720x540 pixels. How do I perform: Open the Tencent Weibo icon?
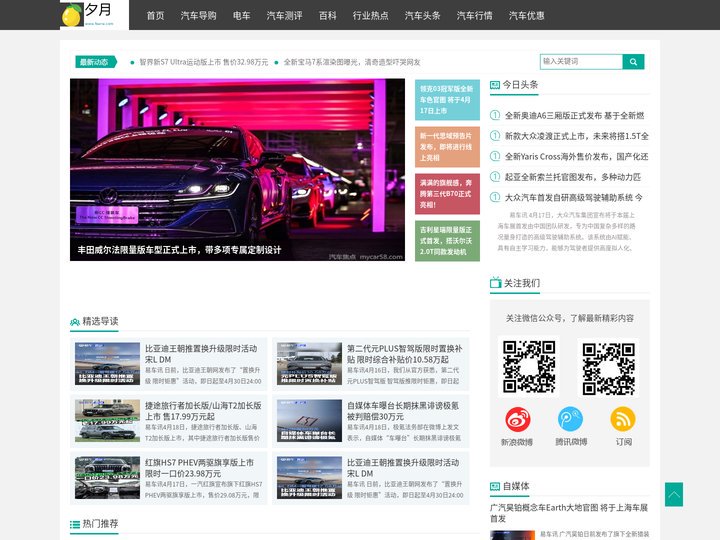click(x=570, y=419)
